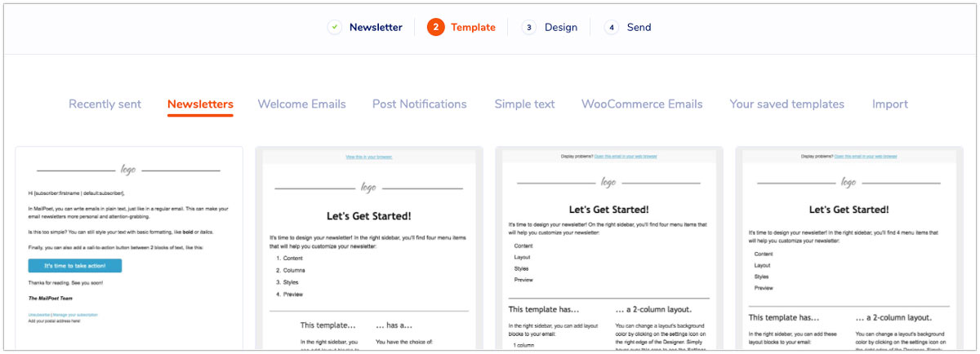Show Your saved templates tab
The width and height of the screenshot is (980, 354).
787,104
